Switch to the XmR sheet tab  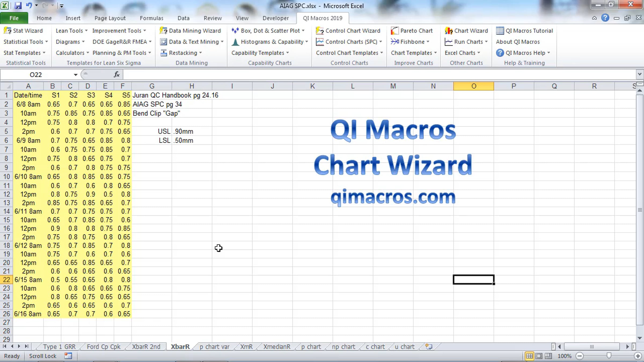pyautogui.click(x=246, y=347)
